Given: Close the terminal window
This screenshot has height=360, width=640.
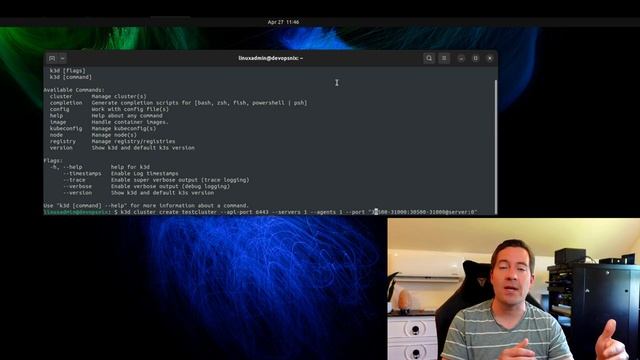Looking at the screenshot, I should click(x=490, y=58).
